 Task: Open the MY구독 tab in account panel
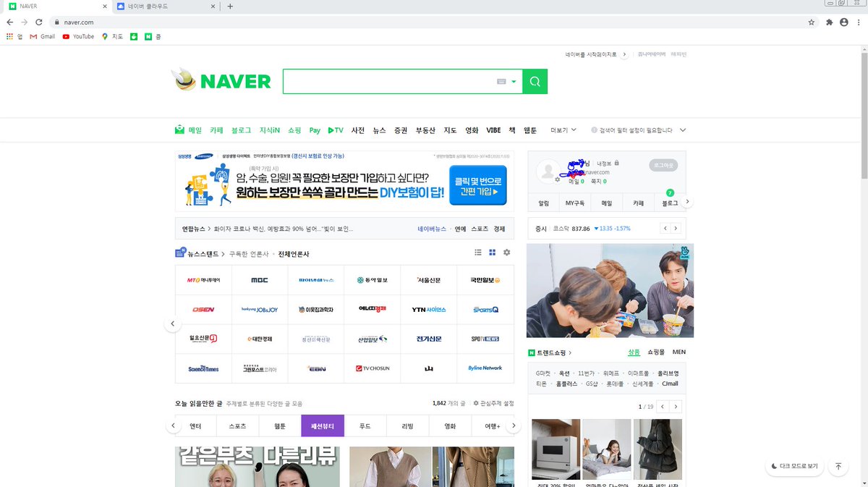[575, 203]
